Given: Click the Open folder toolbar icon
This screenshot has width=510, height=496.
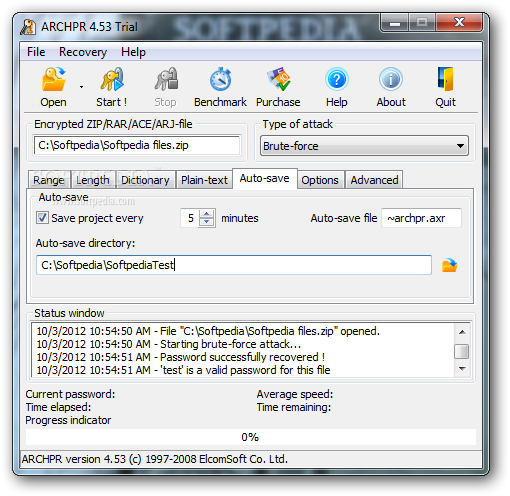Looking at the screenshot, I should pos(53,79).
